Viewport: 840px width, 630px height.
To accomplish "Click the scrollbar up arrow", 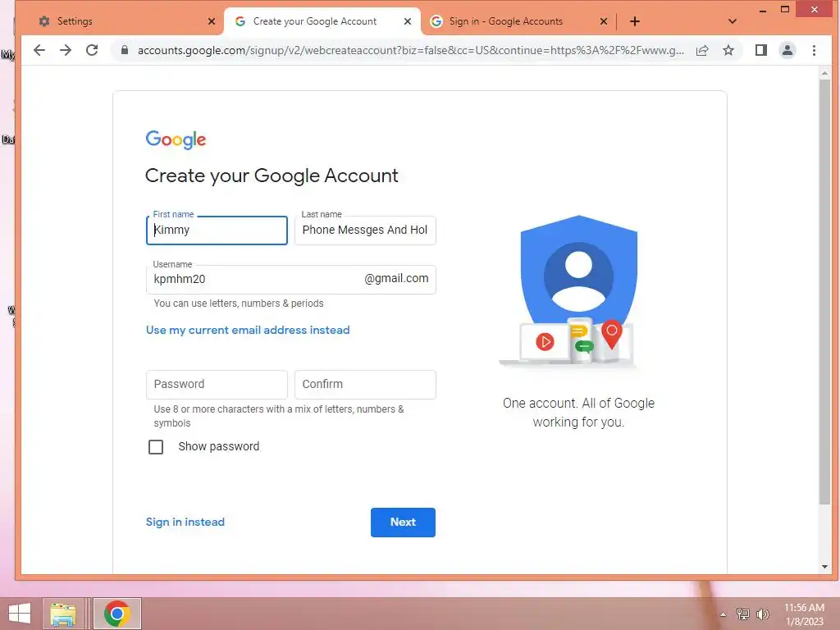I will [824, 73].
